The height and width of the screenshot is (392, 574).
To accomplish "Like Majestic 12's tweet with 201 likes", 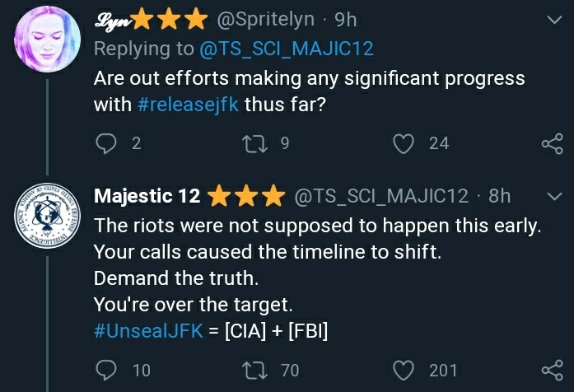I will pos(403,371).
